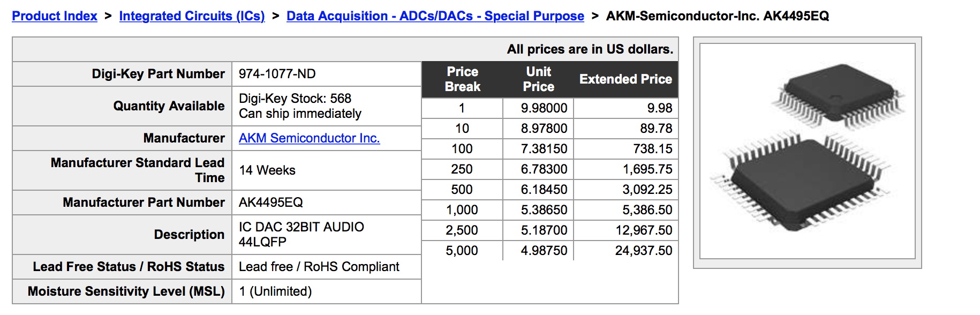Click the Extended Price column header

tap(625, 79)
